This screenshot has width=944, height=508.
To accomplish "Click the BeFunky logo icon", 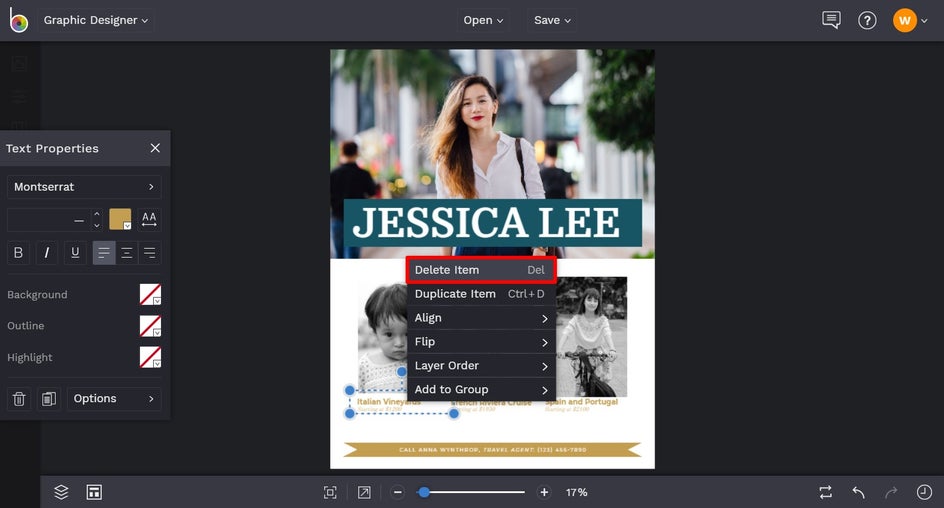I will (19, 20).
